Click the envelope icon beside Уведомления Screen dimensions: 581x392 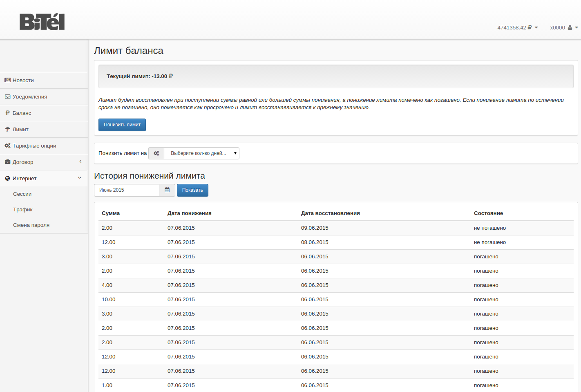(x=7, y=97)
